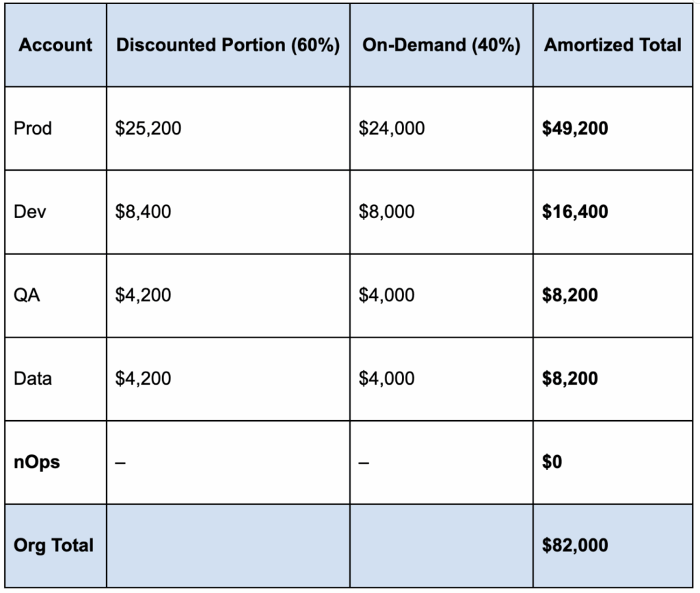
Task: Click the nOps $0 amortized total
Action: 553,463
